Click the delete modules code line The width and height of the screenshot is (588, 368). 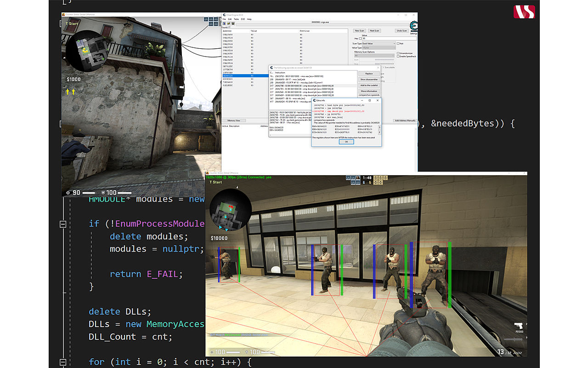point(149,236)
